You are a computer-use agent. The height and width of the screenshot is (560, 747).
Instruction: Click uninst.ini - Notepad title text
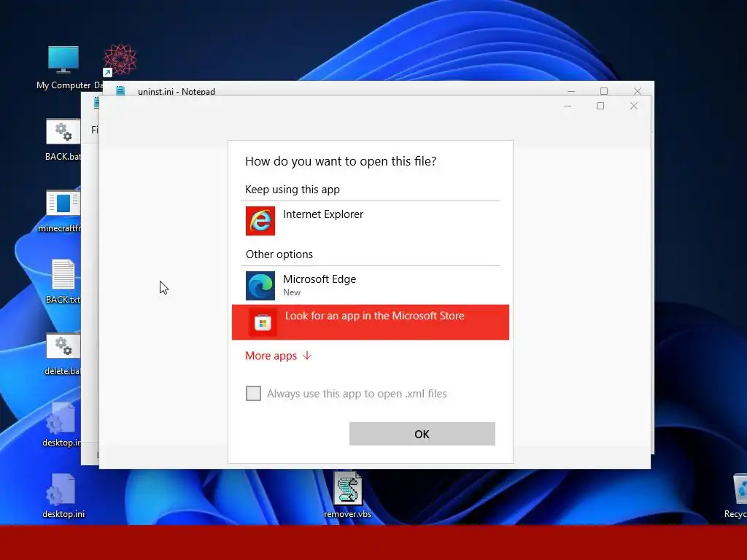pos(177,91)
